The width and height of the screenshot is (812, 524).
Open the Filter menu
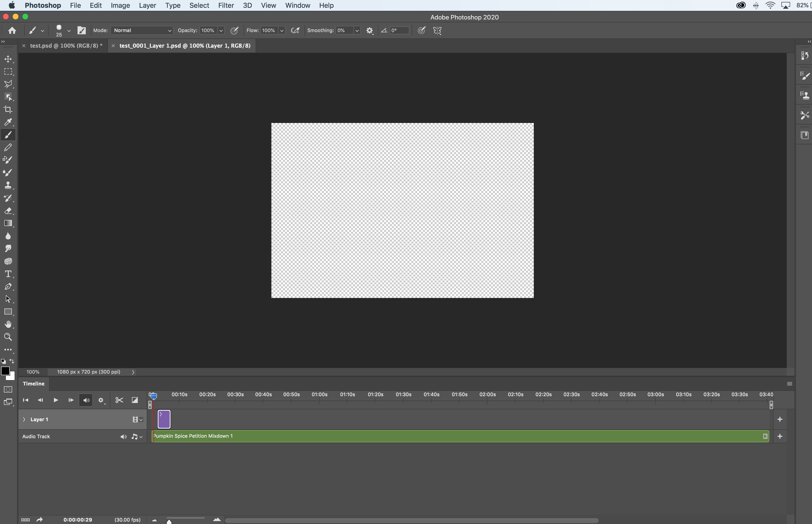pos(225,5)
